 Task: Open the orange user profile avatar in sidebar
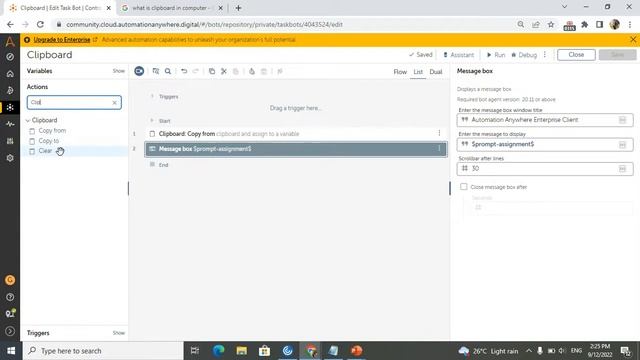pos(10,280)
